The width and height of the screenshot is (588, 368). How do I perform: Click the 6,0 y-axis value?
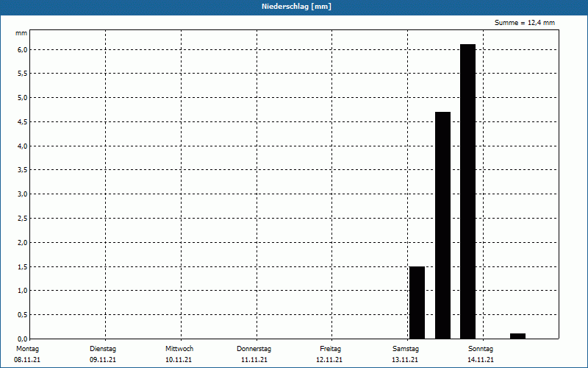23,49
